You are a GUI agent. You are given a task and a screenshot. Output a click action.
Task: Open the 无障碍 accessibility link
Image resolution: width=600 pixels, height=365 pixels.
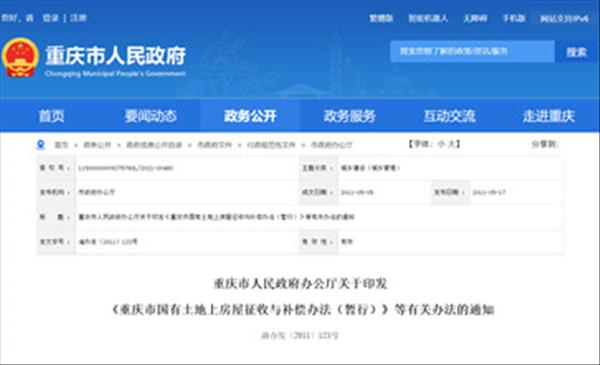pyautogui.click(x=475, y=18)
